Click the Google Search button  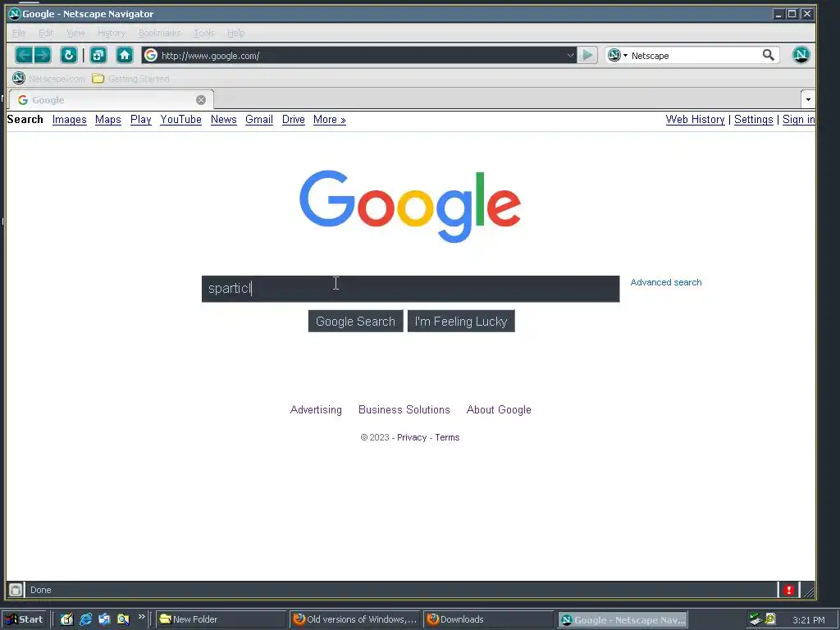point(355,321)
